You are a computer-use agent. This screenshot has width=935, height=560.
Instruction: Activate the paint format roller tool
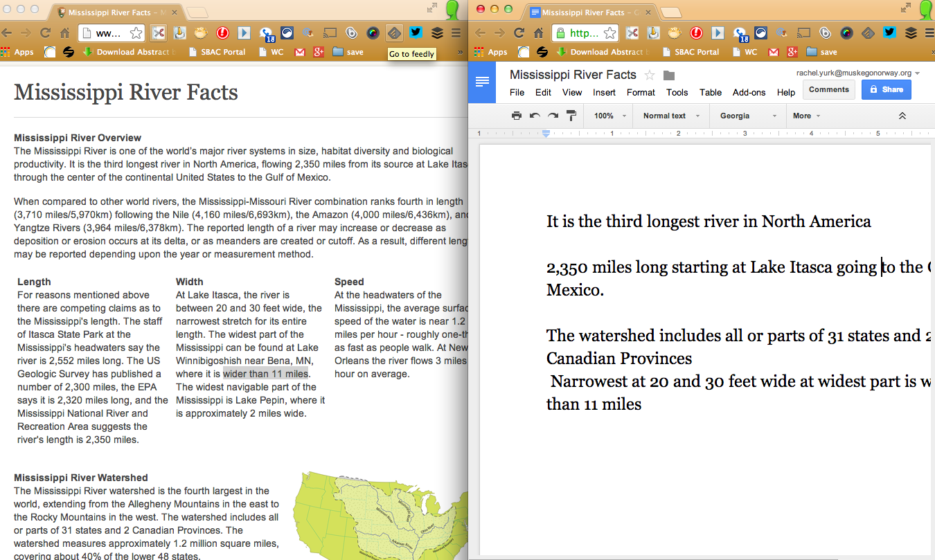pyautogui.click(x=571, y=116)
